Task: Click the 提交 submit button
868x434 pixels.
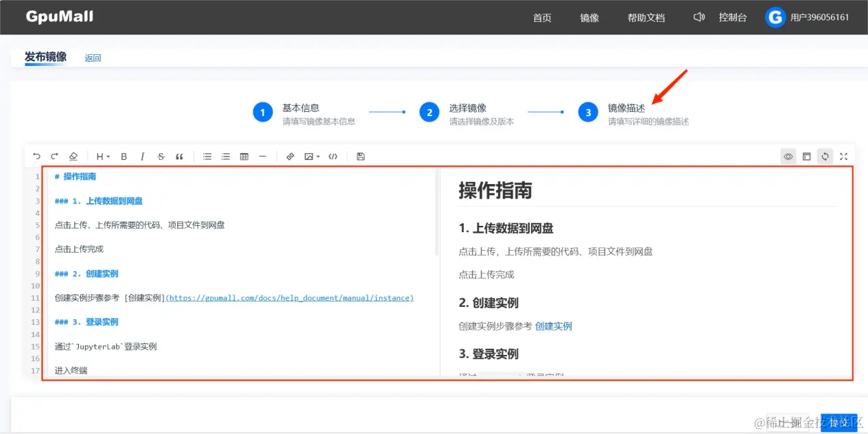Action: pyautogui.click(x=839, y=423)
